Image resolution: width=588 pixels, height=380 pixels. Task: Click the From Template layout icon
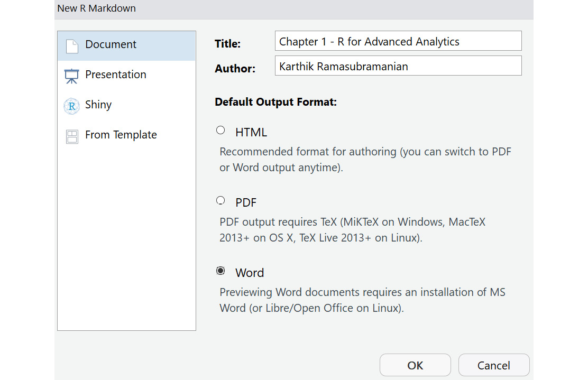coord(72,136)
